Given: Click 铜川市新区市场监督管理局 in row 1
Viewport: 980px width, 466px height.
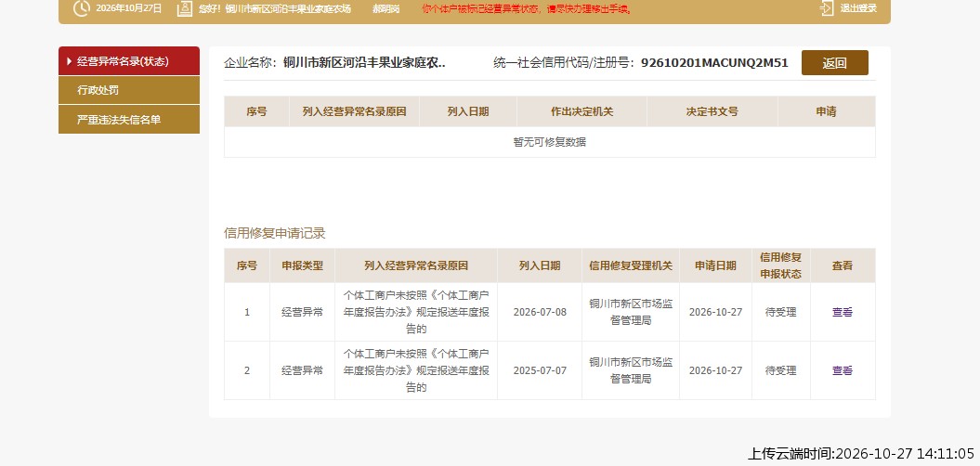Looking at the screenshot, I should (x=631, y=312).
